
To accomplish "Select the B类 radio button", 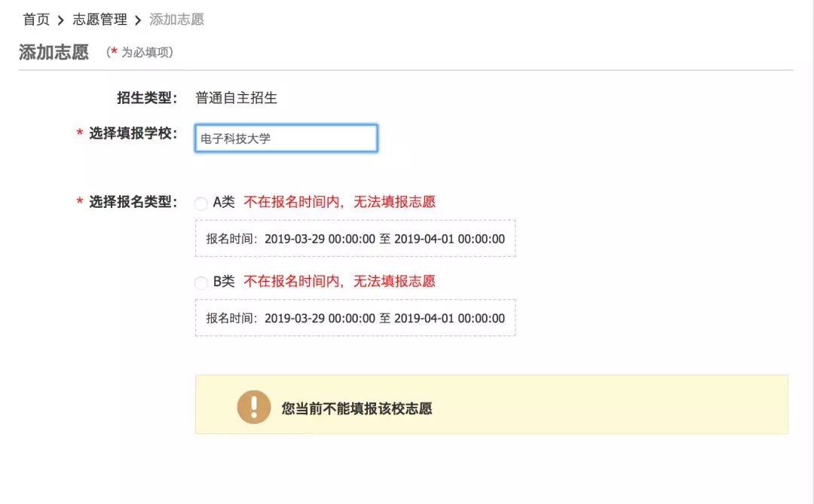I will [201, 283].
